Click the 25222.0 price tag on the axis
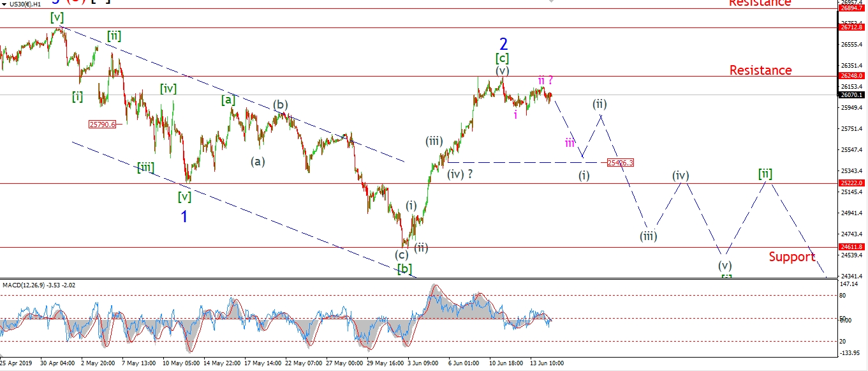The height and width of the screenshot is (371, 868). pyautogui.click(x=851, y=183)
